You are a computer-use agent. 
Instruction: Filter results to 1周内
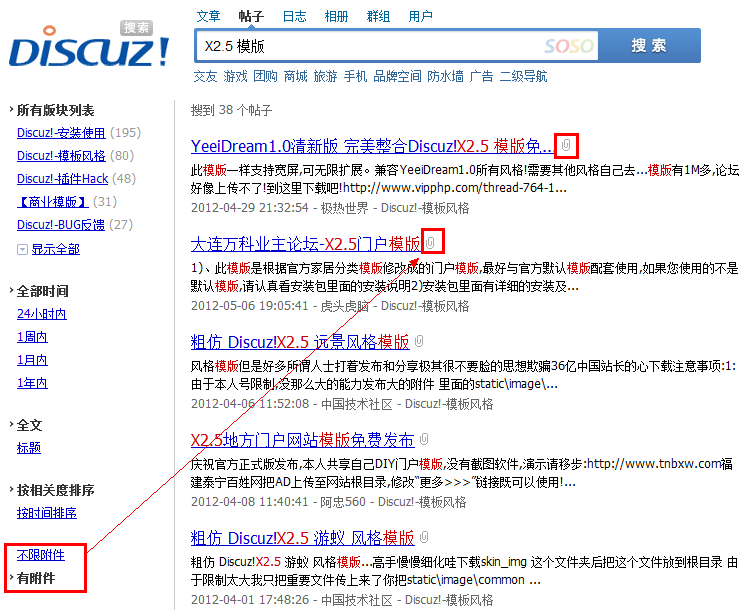32,337
